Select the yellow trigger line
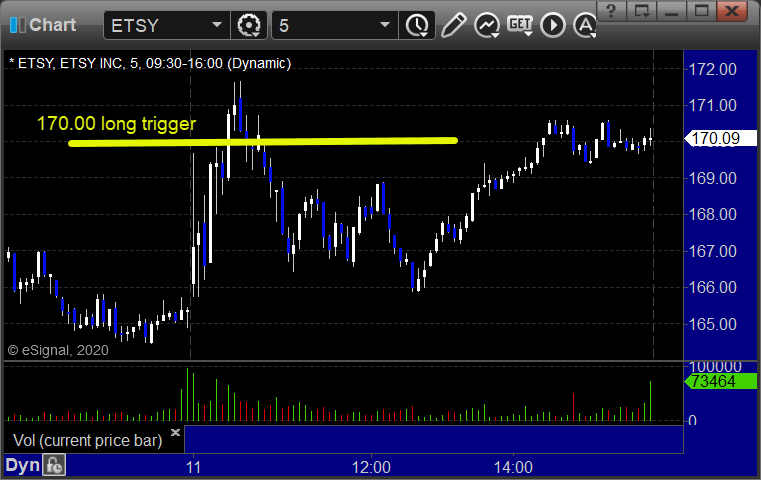 (x=263, y=142)
